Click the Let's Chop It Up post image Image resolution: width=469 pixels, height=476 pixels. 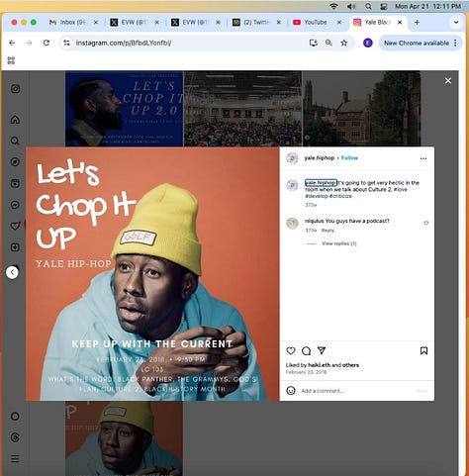pyautogui.click(x=152, y=274)
